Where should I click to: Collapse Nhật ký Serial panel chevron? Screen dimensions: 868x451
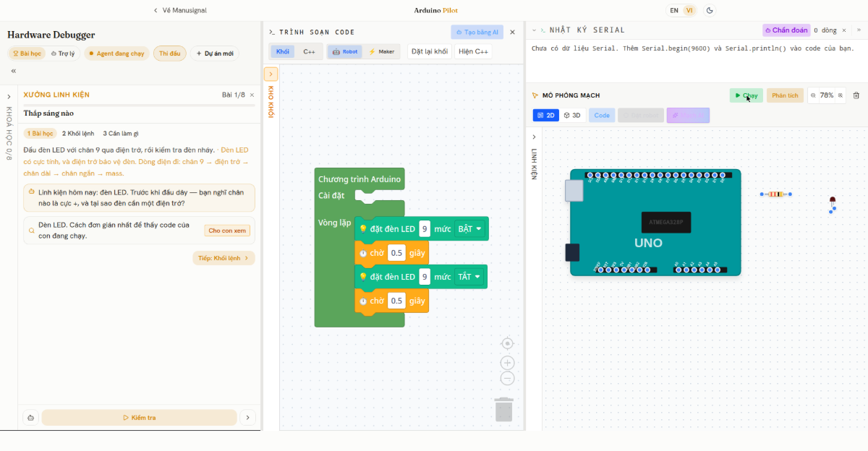coord(535,30)
